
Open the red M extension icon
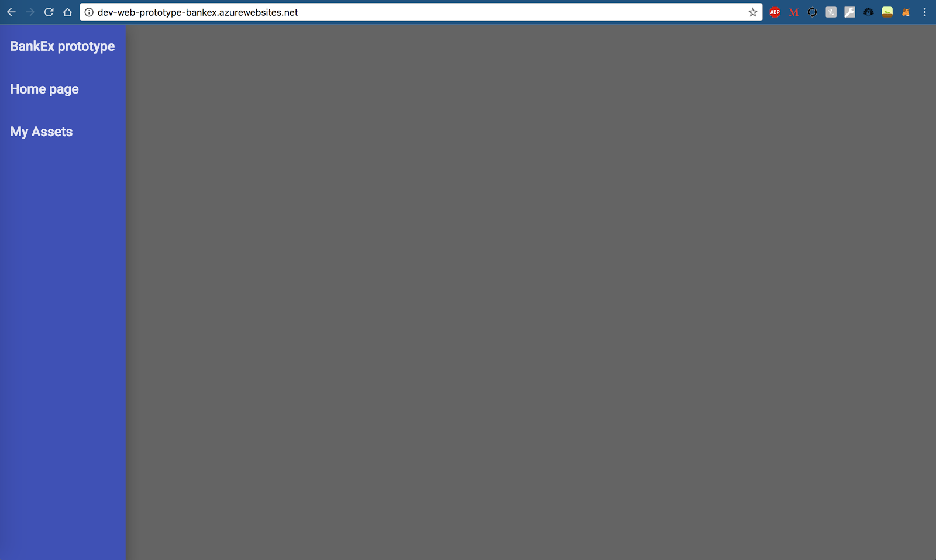click(x=793, y=12)
